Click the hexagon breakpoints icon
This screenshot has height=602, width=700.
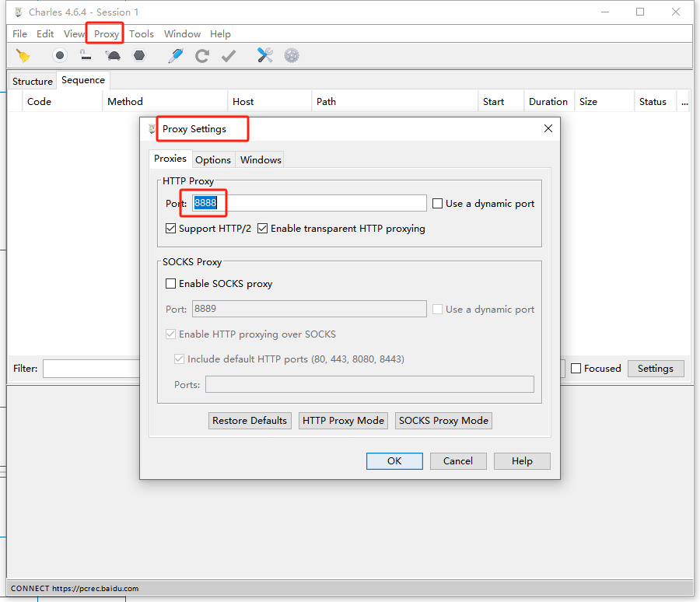(x=139, y=55)
